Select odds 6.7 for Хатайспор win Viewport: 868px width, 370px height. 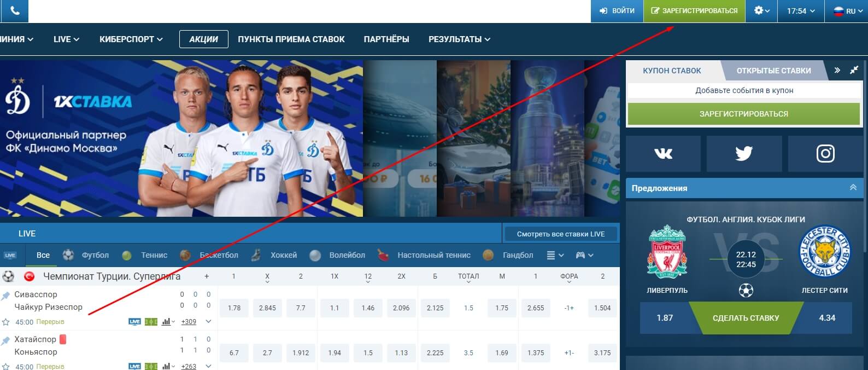tap(234, 353)
